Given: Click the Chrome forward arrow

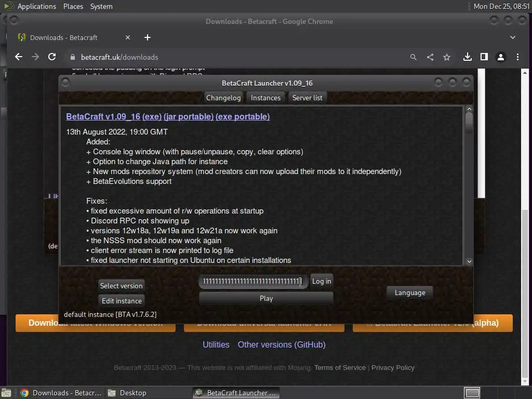Looking at the screenshot, I should pyautogui.click(x=35, y=57).
